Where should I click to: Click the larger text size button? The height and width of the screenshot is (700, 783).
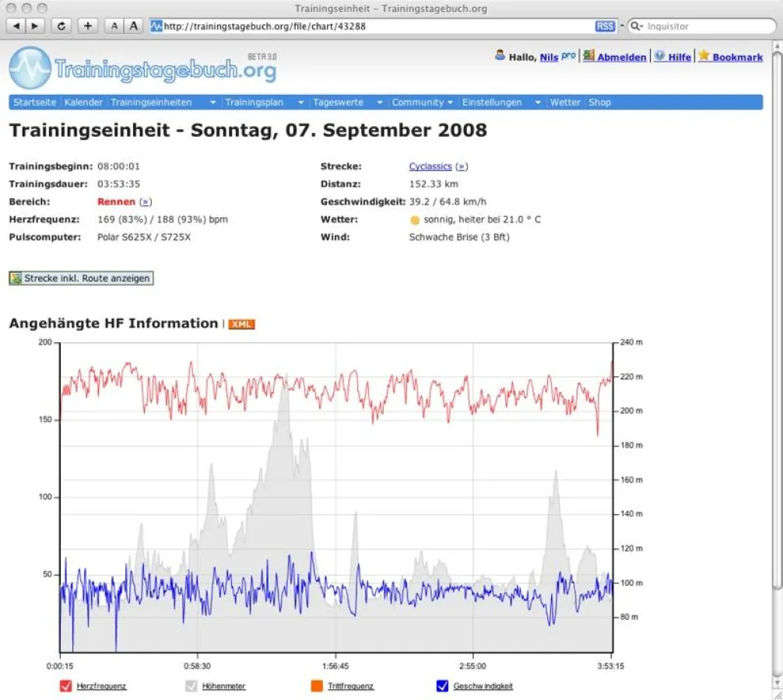(x=134, y=26)
